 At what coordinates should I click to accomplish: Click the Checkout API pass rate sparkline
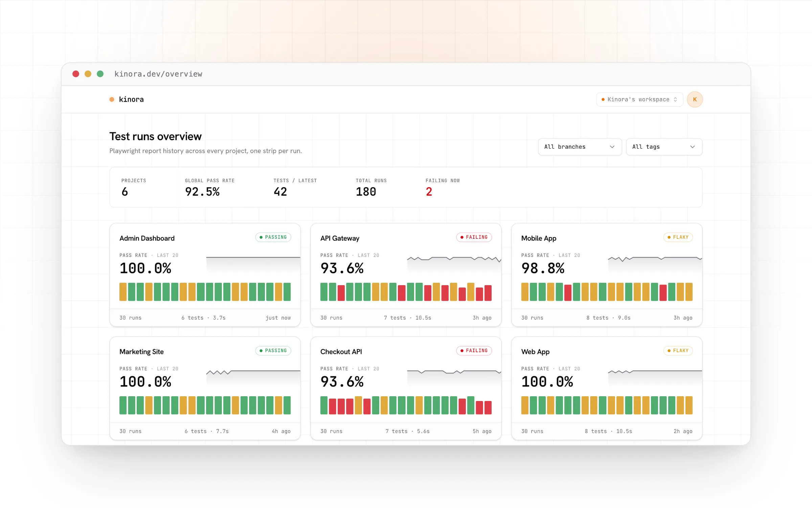click(454, 378)
